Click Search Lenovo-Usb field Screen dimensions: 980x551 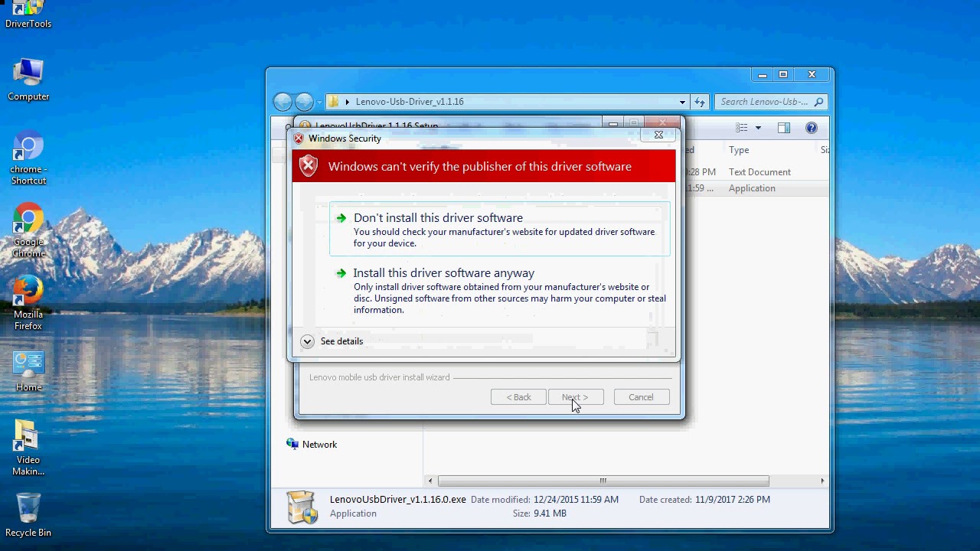[x=771, y=102]
